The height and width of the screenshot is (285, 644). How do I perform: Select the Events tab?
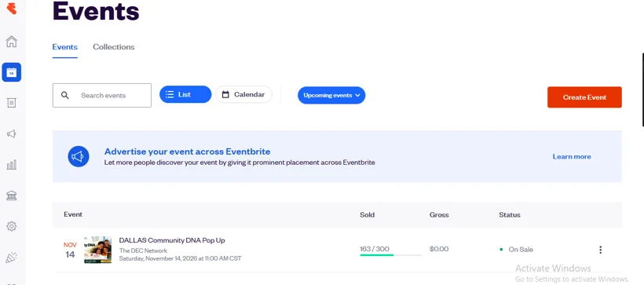[65, 47]
